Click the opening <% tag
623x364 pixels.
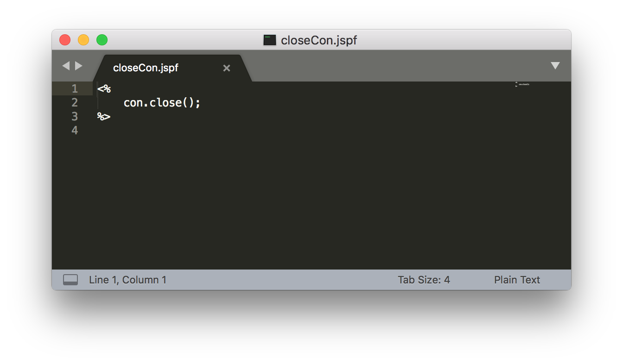click(x=104, y=88)
